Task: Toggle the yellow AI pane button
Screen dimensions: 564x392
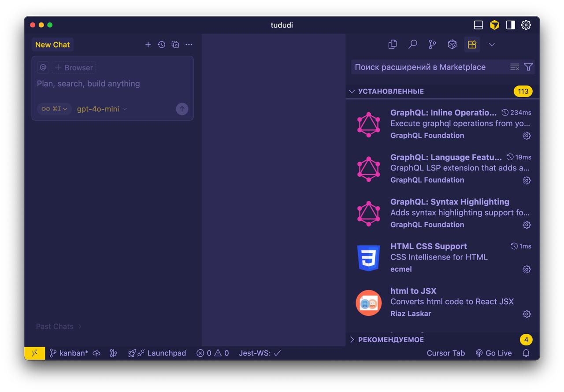Action: click(494, 25)
